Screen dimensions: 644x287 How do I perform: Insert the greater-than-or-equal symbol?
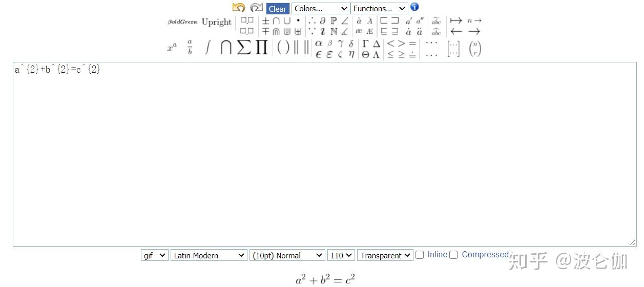(x=402, y=54)
